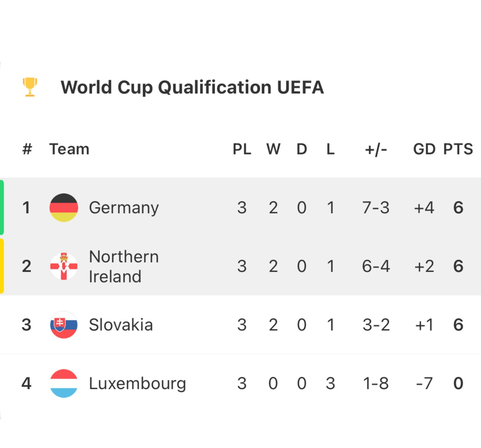Click Germany's 7-3 goals record
481x448 pixels.
click(376, 208)
